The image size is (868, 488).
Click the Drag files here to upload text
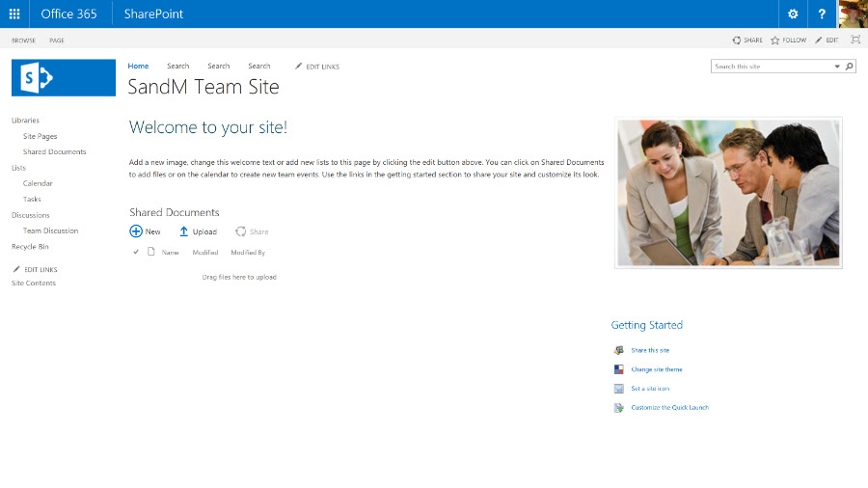click(239, 277)
